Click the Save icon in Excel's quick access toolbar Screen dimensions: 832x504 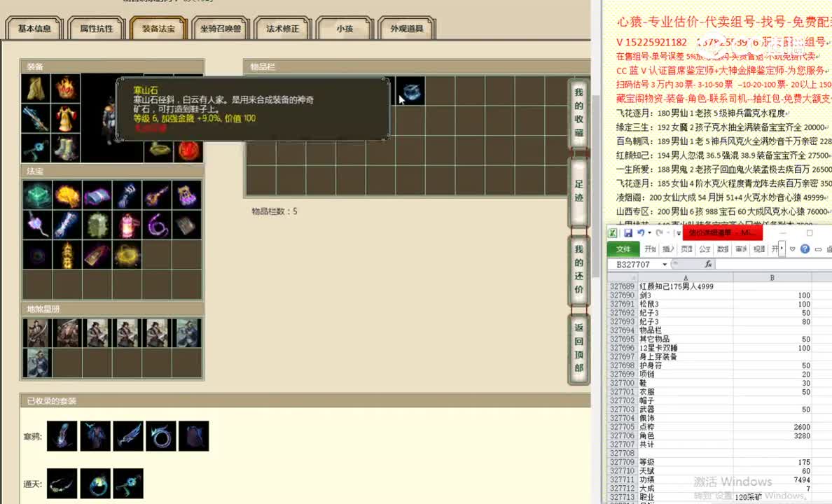628,232
